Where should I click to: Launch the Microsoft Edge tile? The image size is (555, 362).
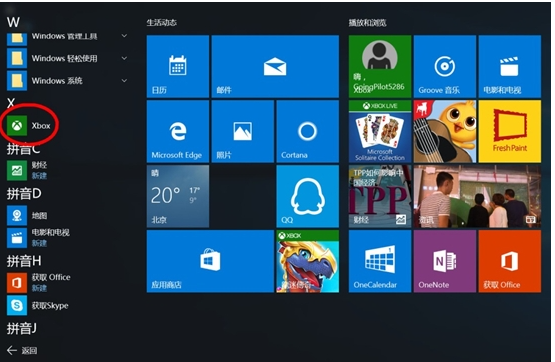tap(178, 131)
